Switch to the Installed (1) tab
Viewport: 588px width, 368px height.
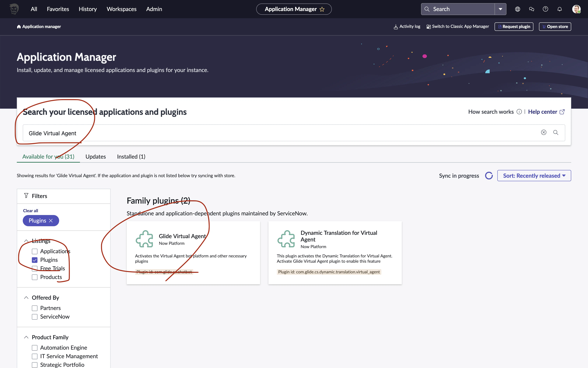[131, 156]
